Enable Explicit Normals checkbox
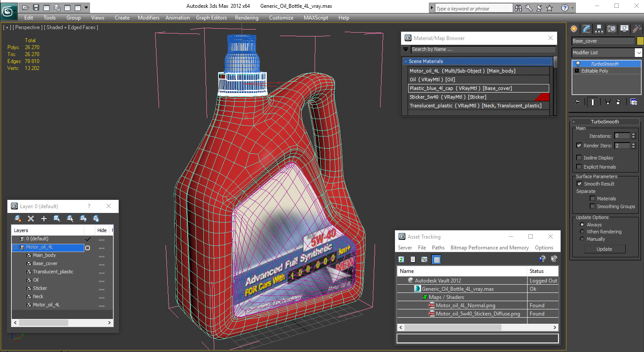This screenshot has width=644, height=352. [x=579, y=167]
